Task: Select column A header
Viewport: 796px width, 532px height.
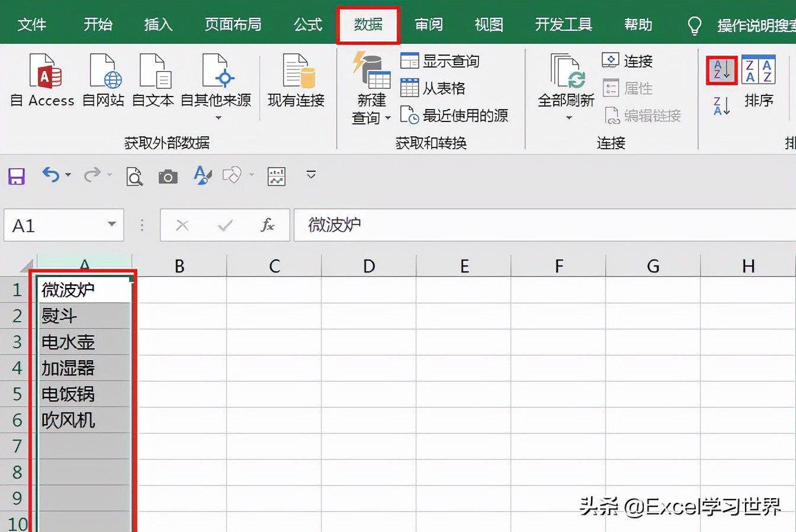Action: click(x=85, y=265)
